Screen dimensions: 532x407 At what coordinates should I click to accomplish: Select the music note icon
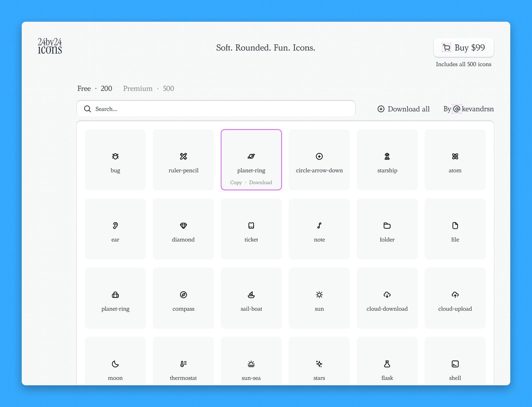pyautogui.click(x=319, y=226)
